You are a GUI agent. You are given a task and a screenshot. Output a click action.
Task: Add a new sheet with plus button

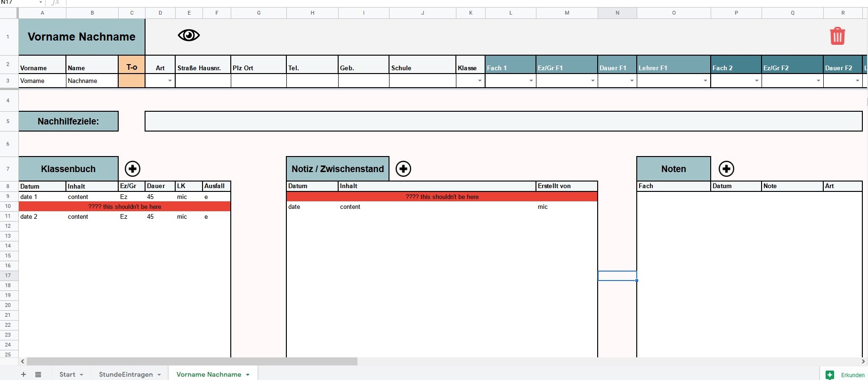point(24,374)
